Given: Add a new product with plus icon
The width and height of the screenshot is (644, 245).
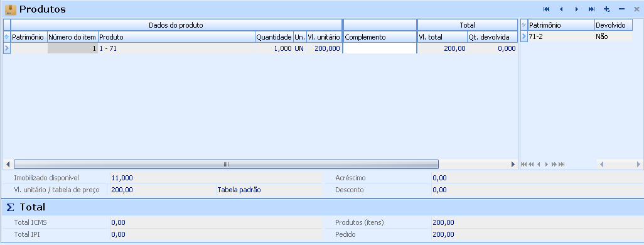Looking at the screenshot, I should click(606, 9).
